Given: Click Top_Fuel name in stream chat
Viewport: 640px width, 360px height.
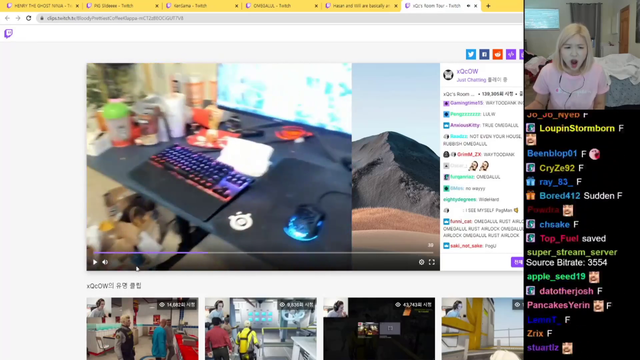Looking at the screenshot, I should click(559, 238).
